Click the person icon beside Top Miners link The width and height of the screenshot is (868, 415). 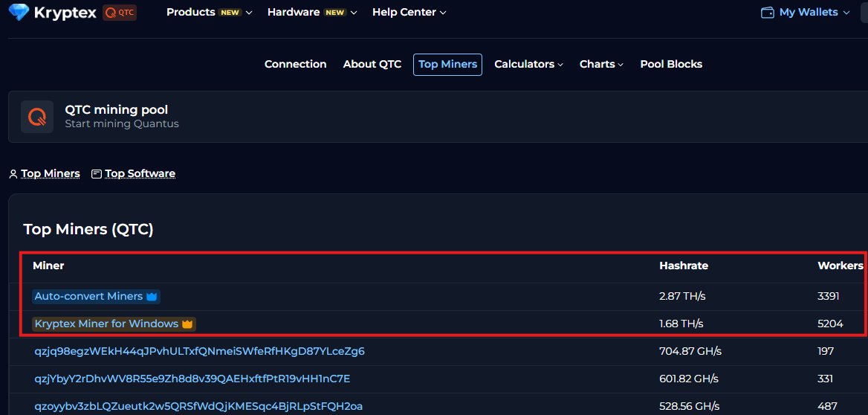point(13,174)
